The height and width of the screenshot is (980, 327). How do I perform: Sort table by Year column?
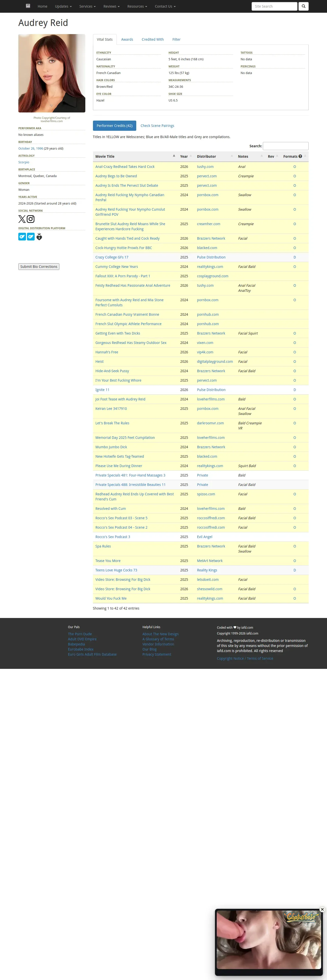(x=186, y=156)
